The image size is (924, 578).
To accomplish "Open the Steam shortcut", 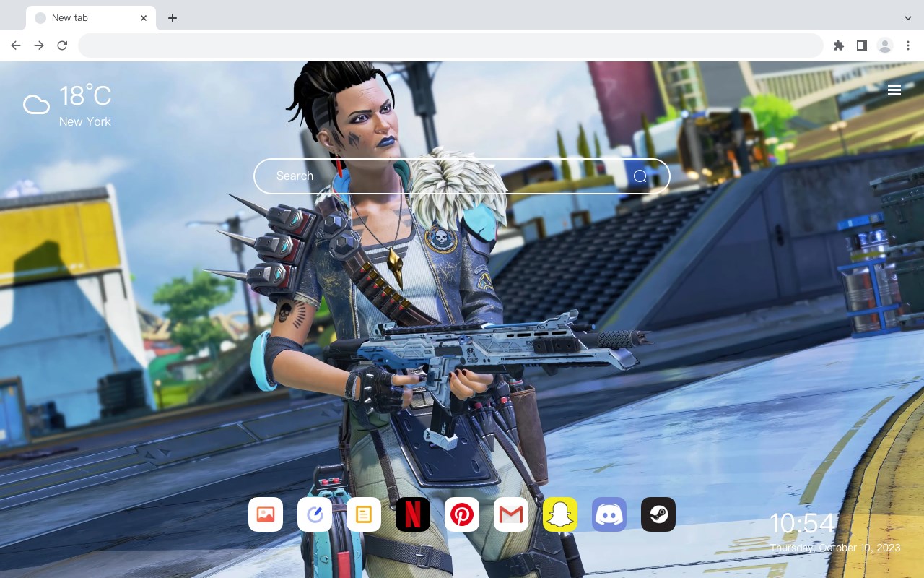I will [x=658, y=514].
